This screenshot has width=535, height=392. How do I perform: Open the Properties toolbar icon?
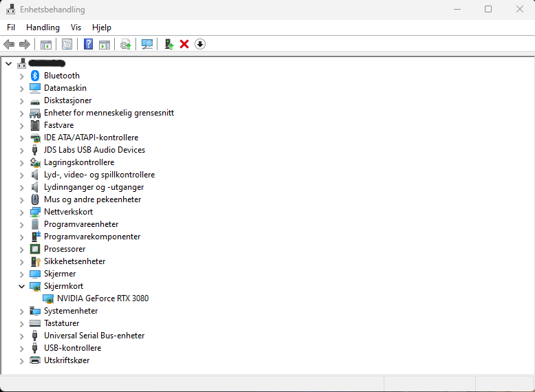[67, 44]
